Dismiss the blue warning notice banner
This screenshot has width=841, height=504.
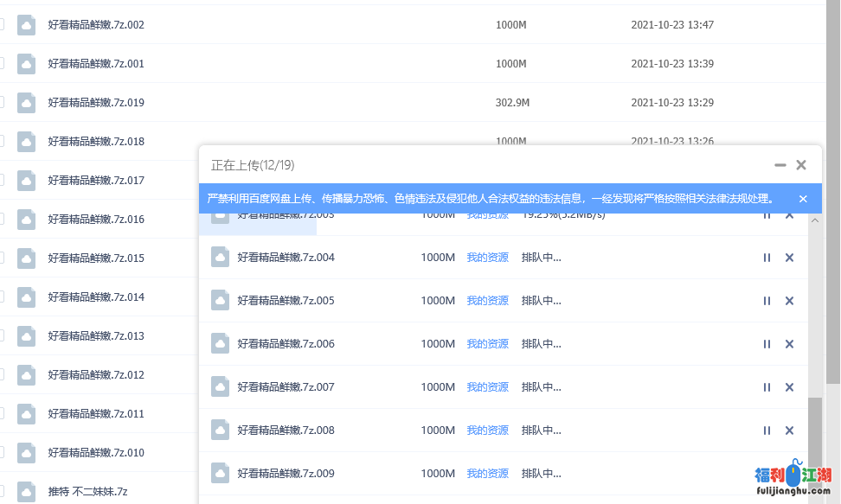pyautogui.click(x=803, y=199)
